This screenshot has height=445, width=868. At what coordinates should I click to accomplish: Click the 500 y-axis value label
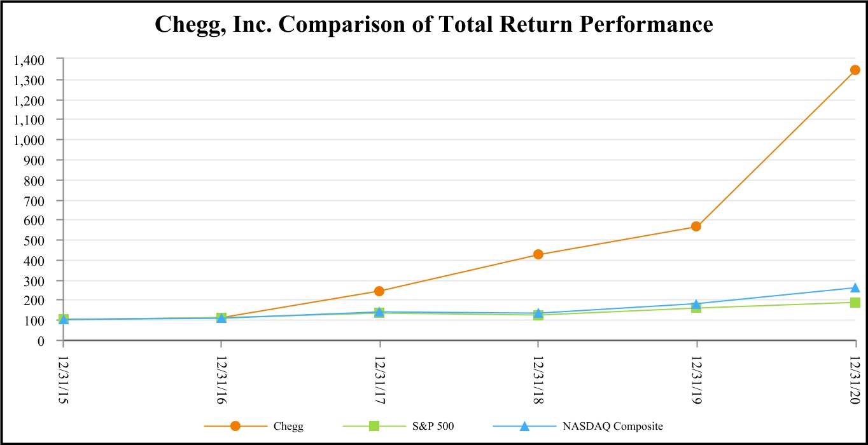coord(36,240)
